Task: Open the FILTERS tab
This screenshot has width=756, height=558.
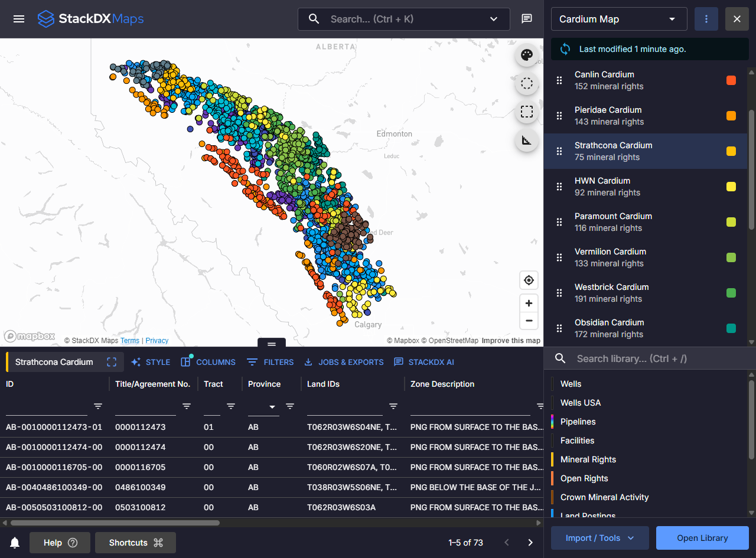Action: coord(271,362)
